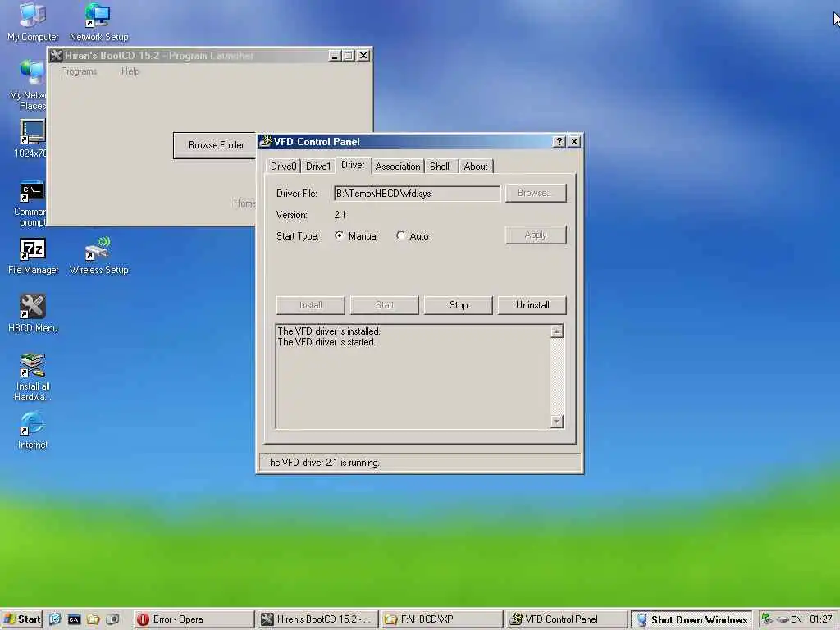Image resolution: width=840 pixels, height=630 pixels.
Task: Click 'The VFD driver is installed.' log line
Action: pyautogui.click(x=329, y=331)
